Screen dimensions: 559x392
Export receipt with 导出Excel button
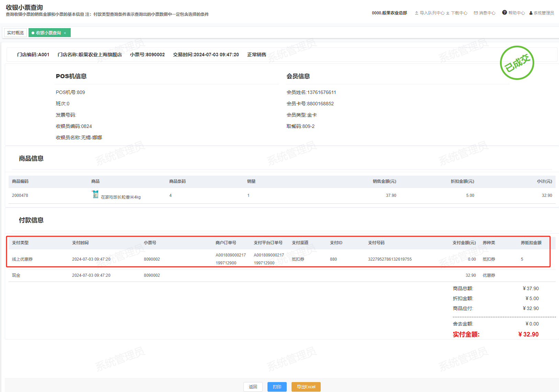click(x=306, y=387)
